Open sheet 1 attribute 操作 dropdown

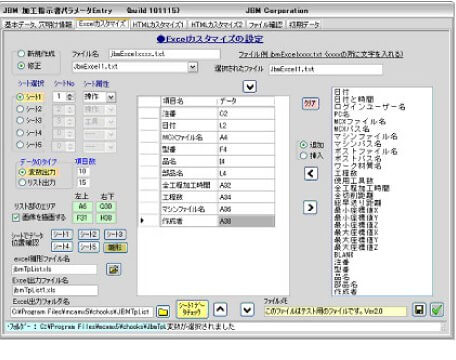(x=111, y=97)
